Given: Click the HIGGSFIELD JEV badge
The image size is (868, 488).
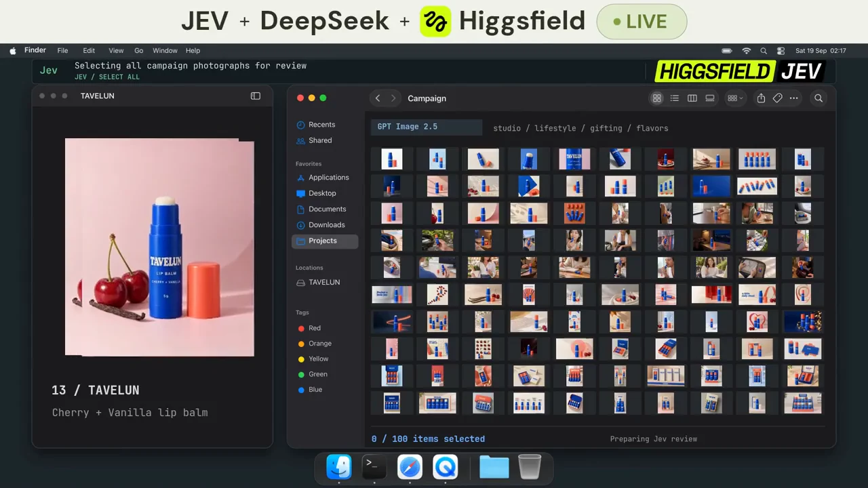Looking at the screenshot, I should pos(741,71).
